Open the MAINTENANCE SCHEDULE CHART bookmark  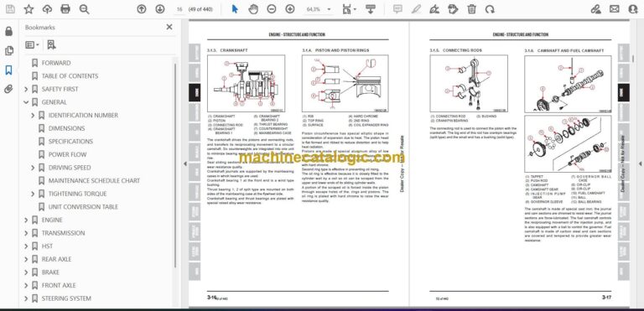coord(94,181)
